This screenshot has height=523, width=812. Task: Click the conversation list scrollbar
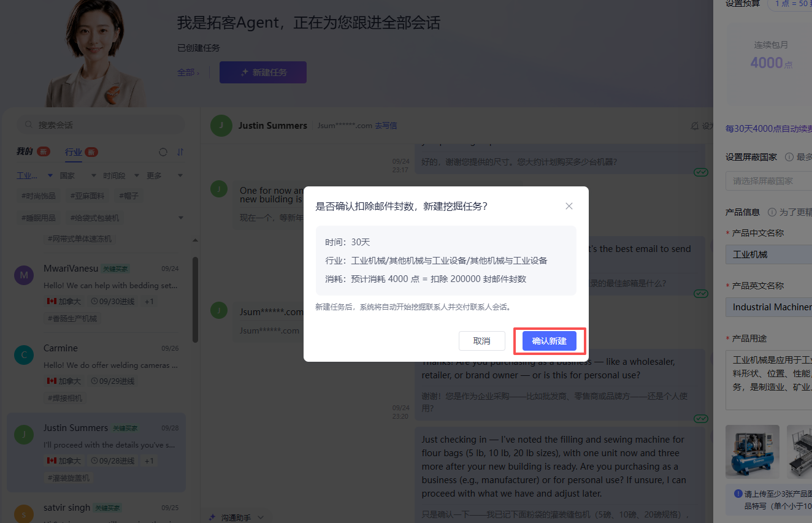195,299
